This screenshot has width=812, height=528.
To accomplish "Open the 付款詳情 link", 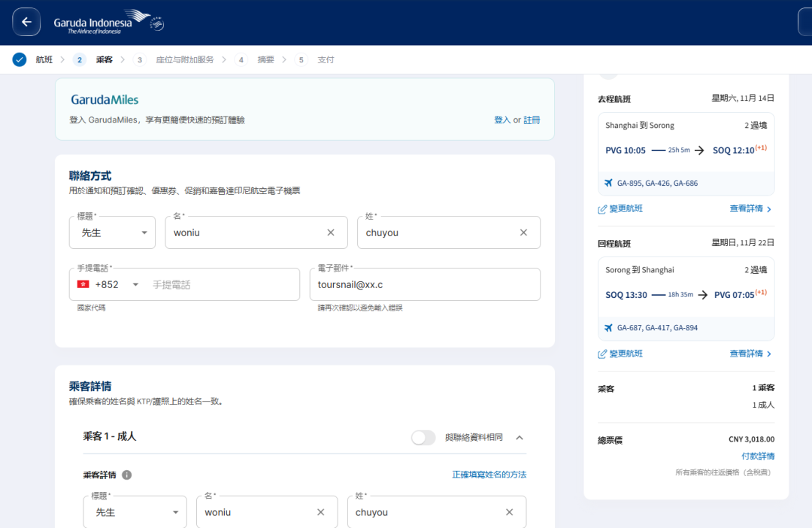I will pos(758,456).
